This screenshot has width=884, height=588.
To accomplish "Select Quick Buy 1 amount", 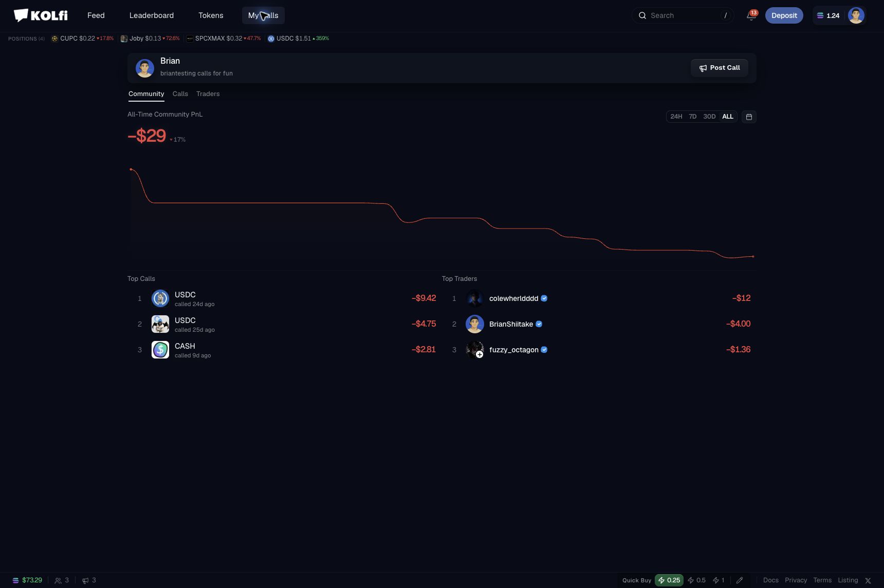I will point(719,580).
